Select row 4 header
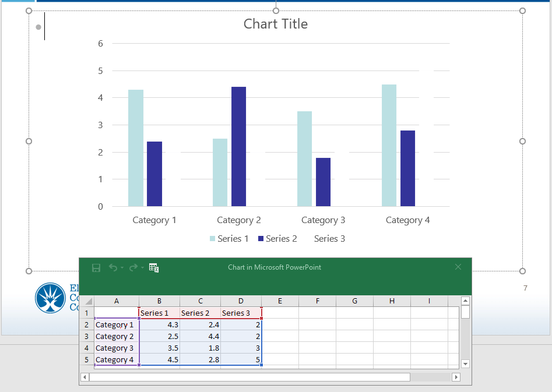 (87, 348)
